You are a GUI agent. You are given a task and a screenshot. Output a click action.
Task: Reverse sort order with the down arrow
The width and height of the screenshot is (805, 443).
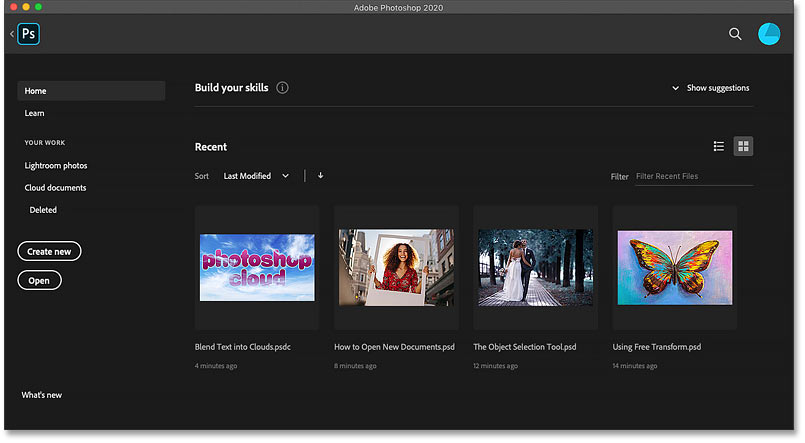[320, 176]
